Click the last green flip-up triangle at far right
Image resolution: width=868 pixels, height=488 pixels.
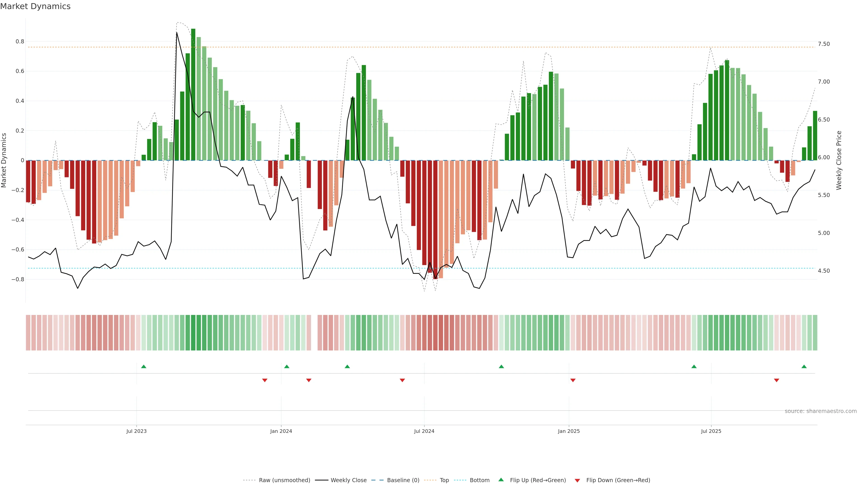[x=804, y=366]
